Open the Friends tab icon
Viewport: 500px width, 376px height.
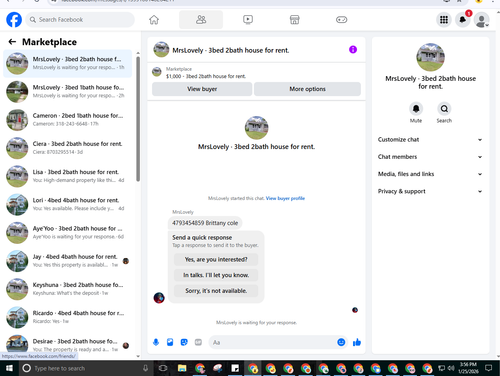click(201, 20)
